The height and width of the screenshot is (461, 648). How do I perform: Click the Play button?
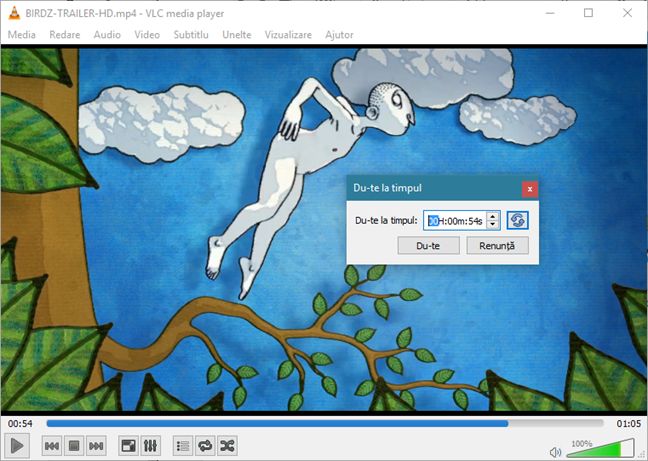click(17, 446)
